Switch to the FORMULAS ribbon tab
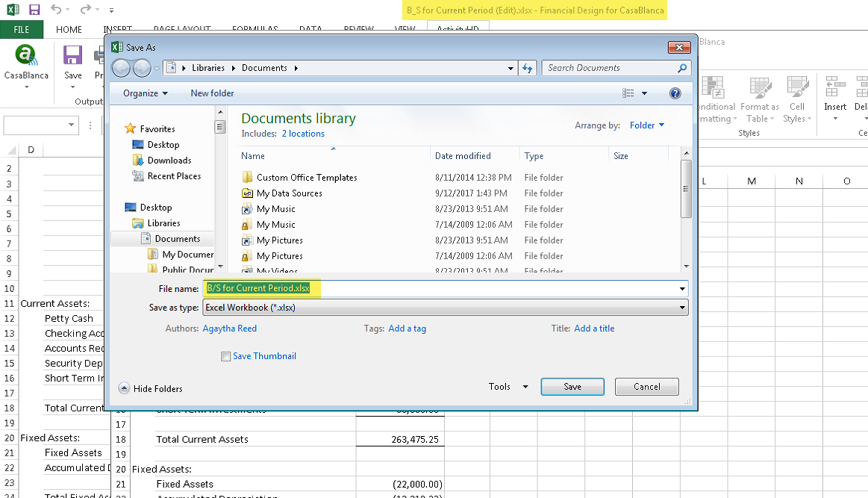 coord(255,29)
